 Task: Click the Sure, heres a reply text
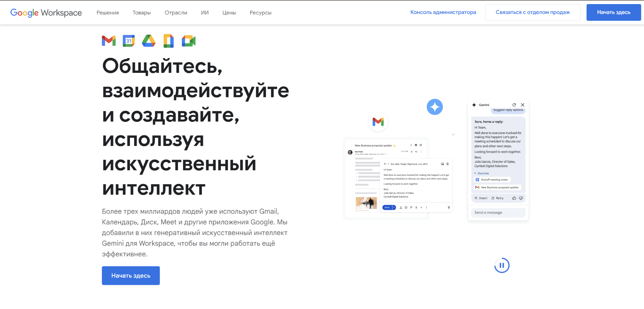pyautogui.click(x=489, y=122)
